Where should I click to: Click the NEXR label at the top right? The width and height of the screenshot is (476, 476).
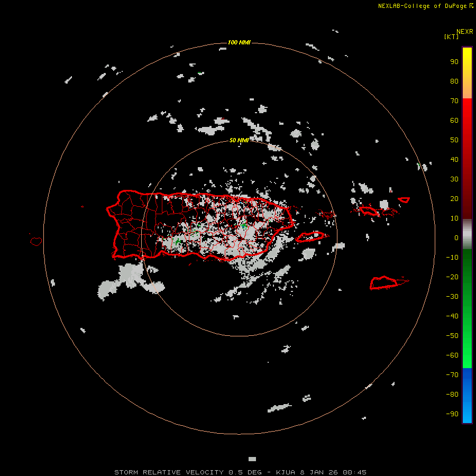pos(465,32)
